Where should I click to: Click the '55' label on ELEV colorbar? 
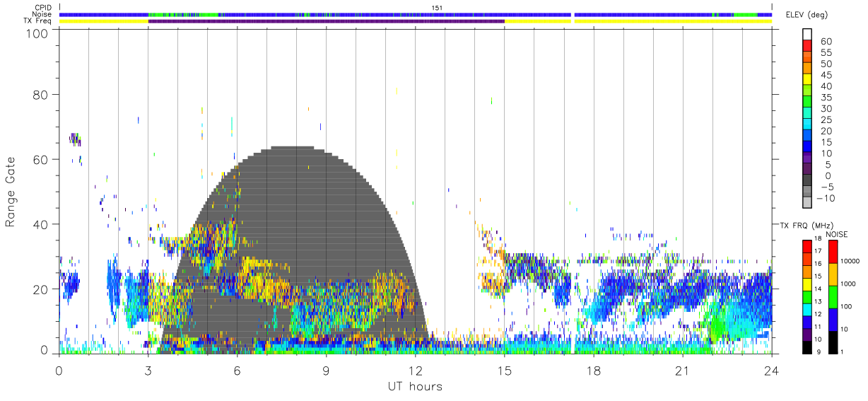click(x=826, y=52)
